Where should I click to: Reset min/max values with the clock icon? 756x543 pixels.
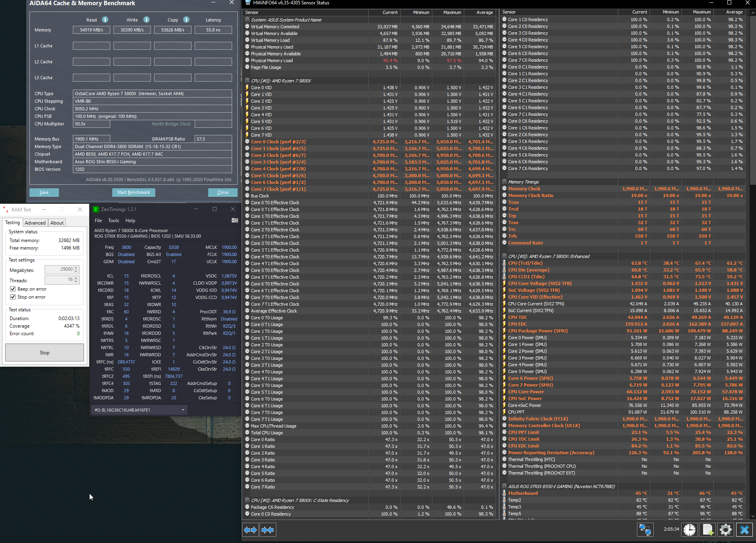[690, 529]
